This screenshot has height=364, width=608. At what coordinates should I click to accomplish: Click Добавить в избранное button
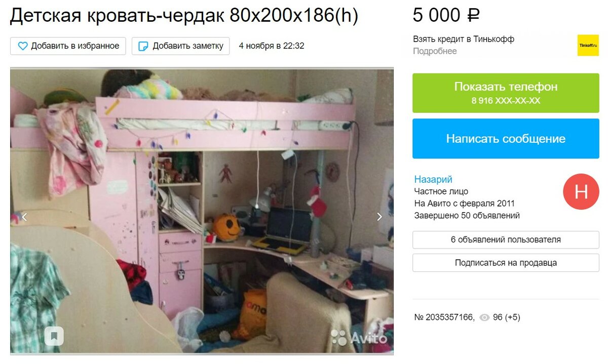(x=68, y=46)
